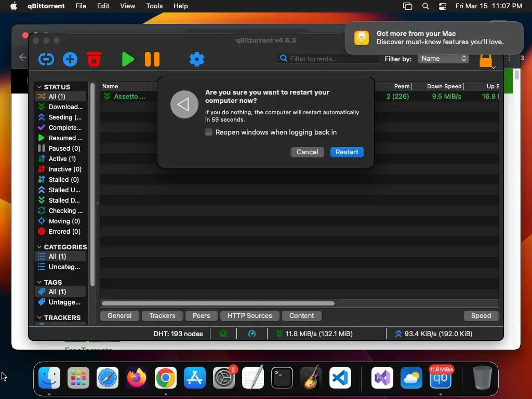Click the Down Speed column header
The height and width of the screenshot is (399, 532).
tap(444, 87)
